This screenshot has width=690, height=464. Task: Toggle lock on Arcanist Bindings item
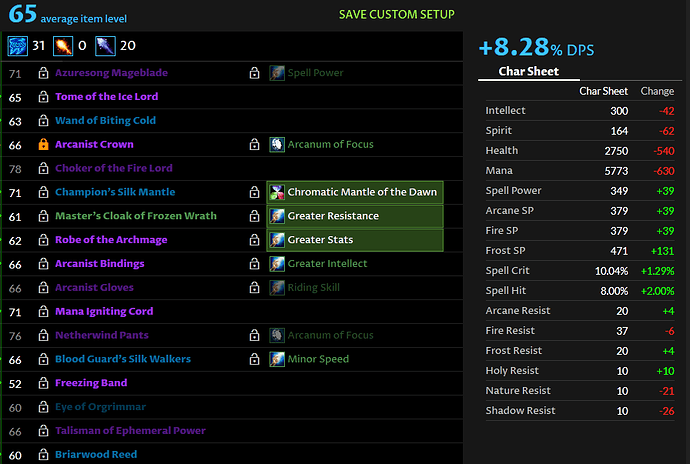pos(43,263)
